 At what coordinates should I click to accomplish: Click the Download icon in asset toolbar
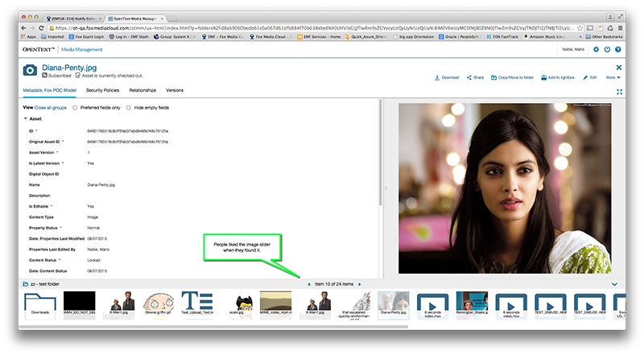point(437,77)
